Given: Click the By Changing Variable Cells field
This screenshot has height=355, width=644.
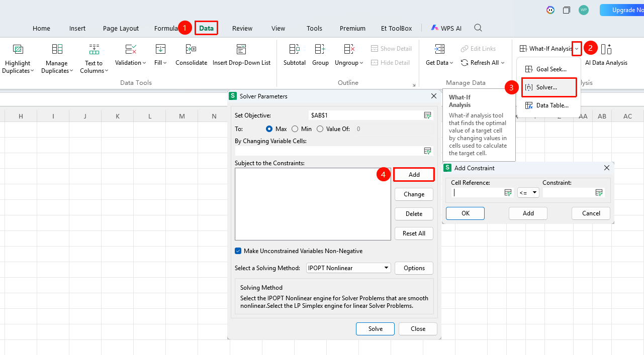Looking at the screenshot, I should pyautogui.click(x=329, y=151).
